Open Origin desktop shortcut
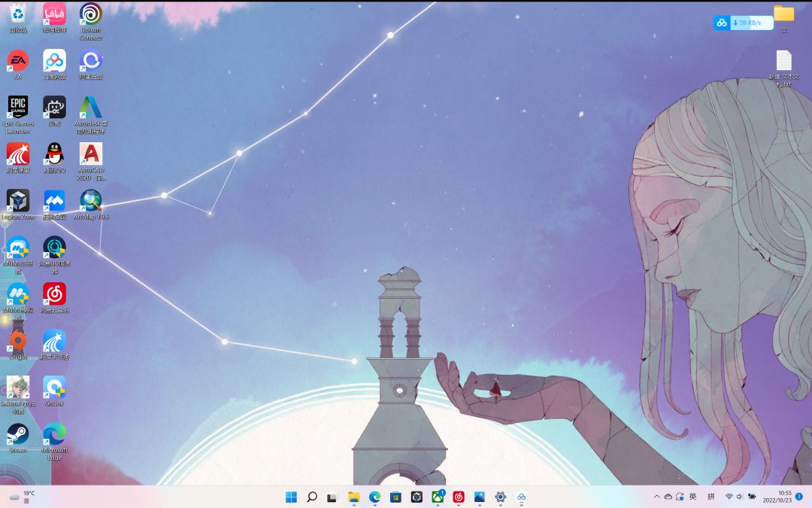The height and width of the screenshot is (508, 812). [18, 344]
